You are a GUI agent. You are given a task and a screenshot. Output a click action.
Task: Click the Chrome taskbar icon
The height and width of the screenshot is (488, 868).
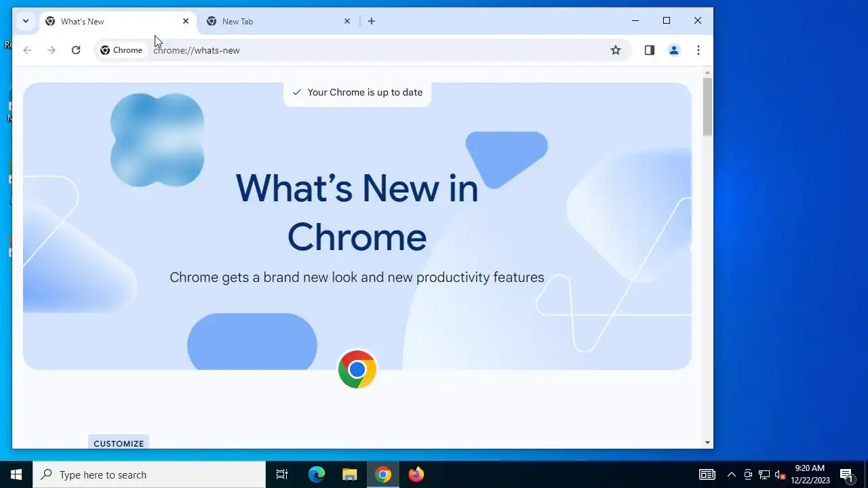[383, 474]
